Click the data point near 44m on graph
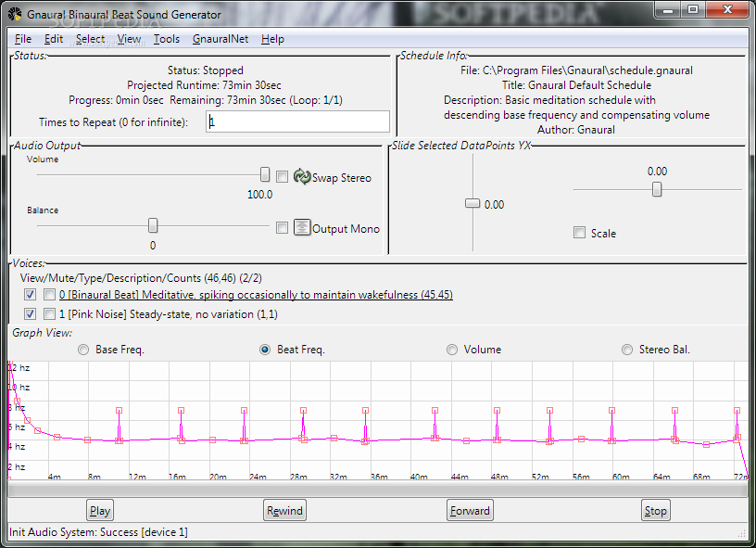This screenshot has width=756, height=548. pyautogui.click(x=466, y=441)
